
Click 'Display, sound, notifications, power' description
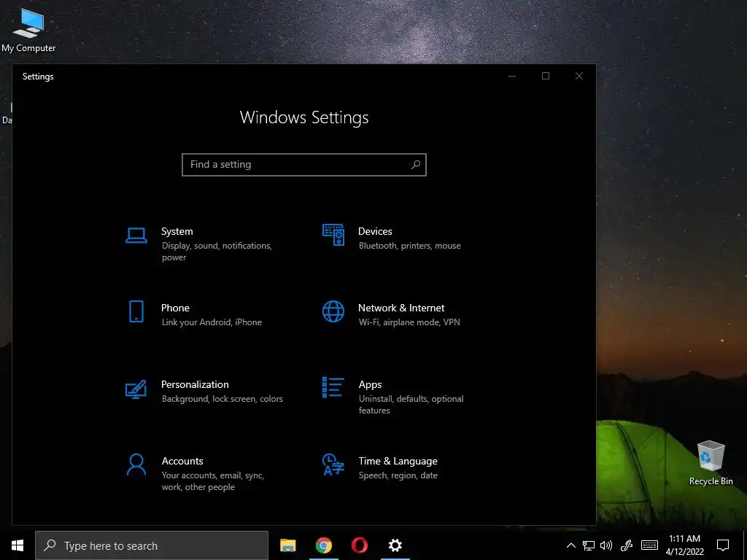pyautogui.click(x=217, y=252)
